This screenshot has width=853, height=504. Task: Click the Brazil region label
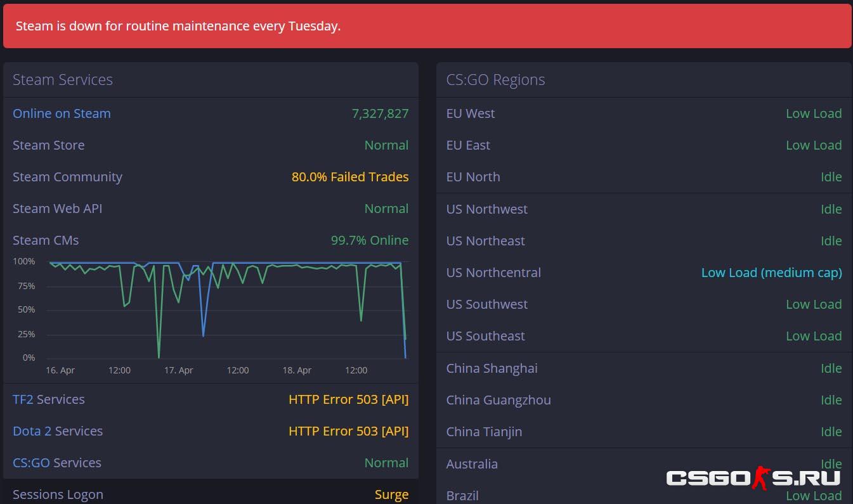[462, 496]
